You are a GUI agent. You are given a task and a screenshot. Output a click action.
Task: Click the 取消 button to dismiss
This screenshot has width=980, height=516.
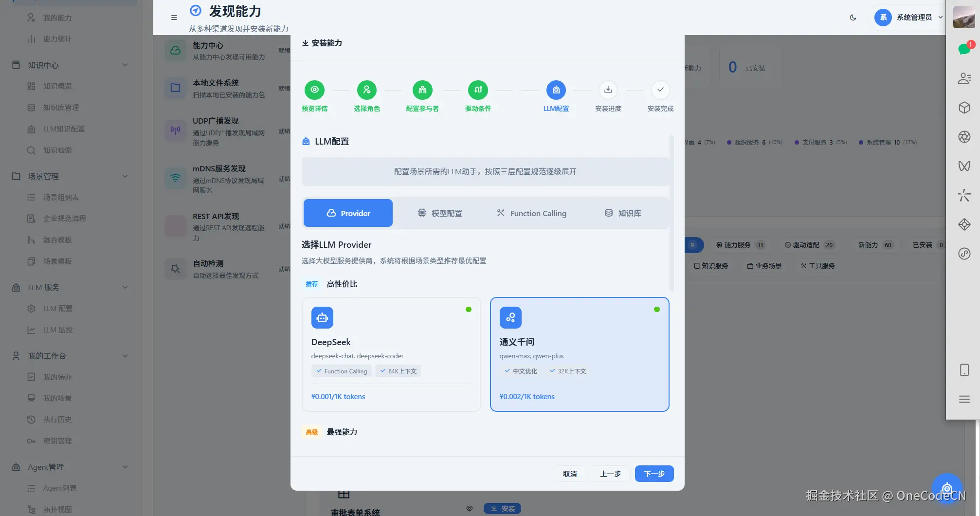[x=569, y=473]
